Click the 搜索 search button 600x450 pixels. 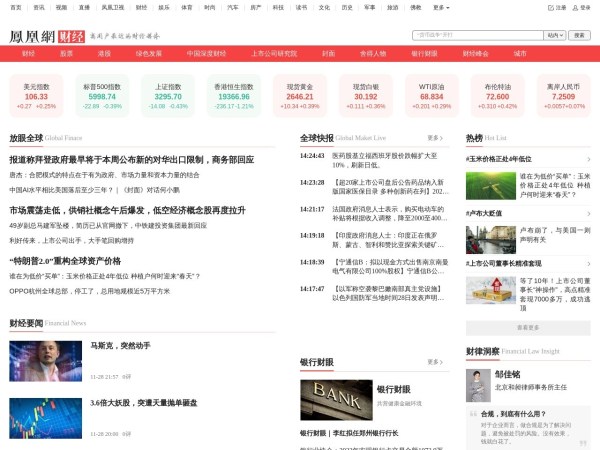click(577, 34)
